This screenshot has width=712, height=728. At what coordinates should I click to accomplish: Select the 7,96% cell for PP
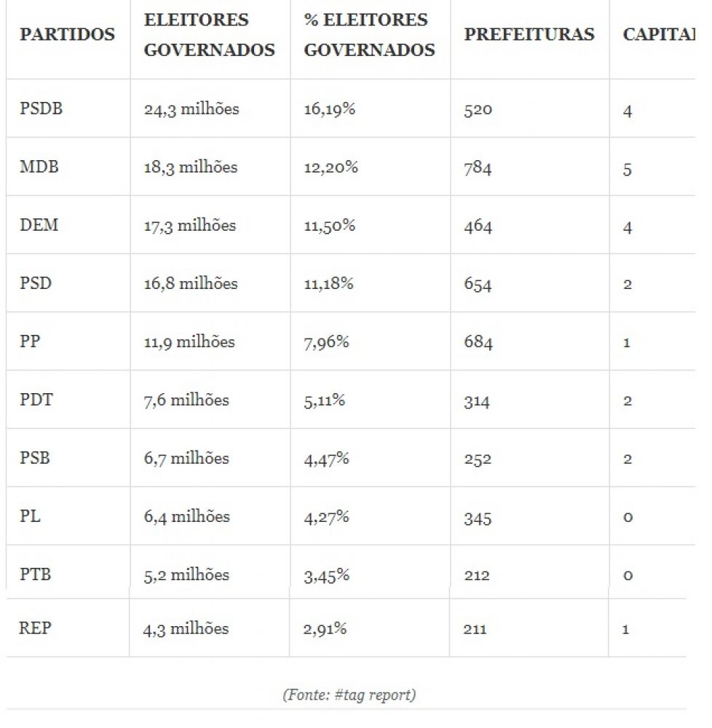[x=326, y=342]
